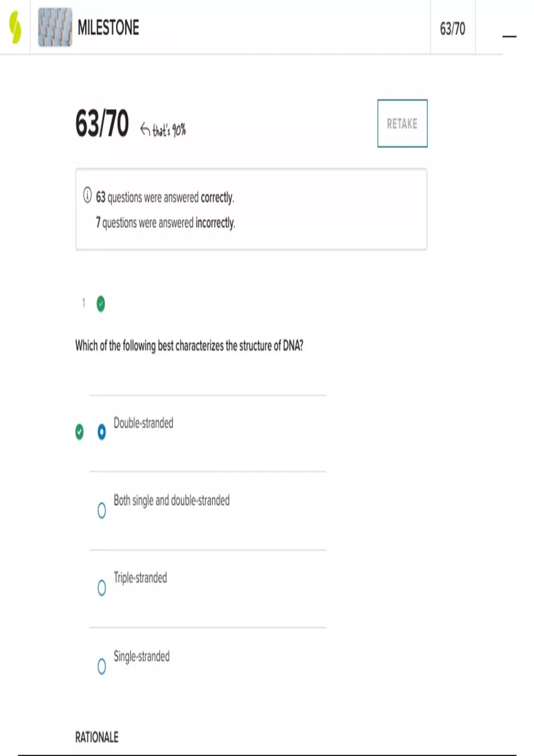The width and height of the screenshot is (534, 756).
Task: Expand the RATIONALE section heading
Action: (x=97, y=737)
